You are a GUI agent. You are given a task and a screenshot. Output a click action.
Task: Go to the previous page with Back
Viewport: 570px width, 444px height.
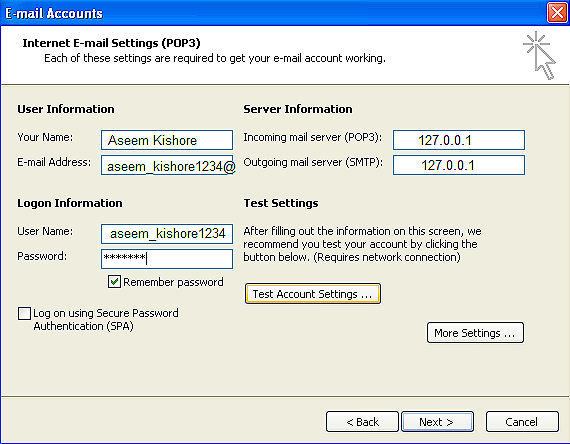362,422
